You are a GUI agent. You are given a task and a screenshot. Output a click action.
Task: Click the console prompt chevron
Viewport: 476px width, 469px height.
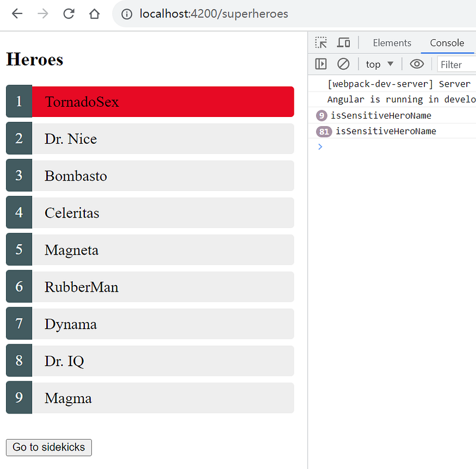pos(320,147)
